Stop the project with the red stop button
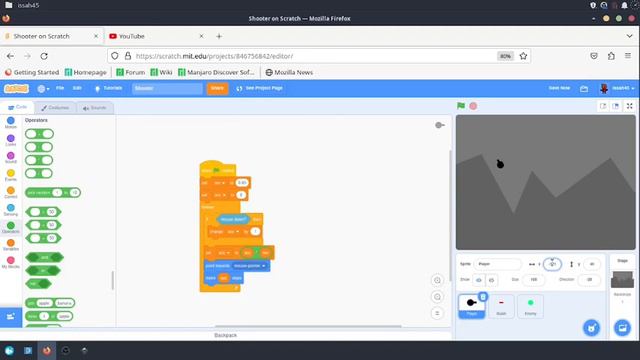 point(473,106)
